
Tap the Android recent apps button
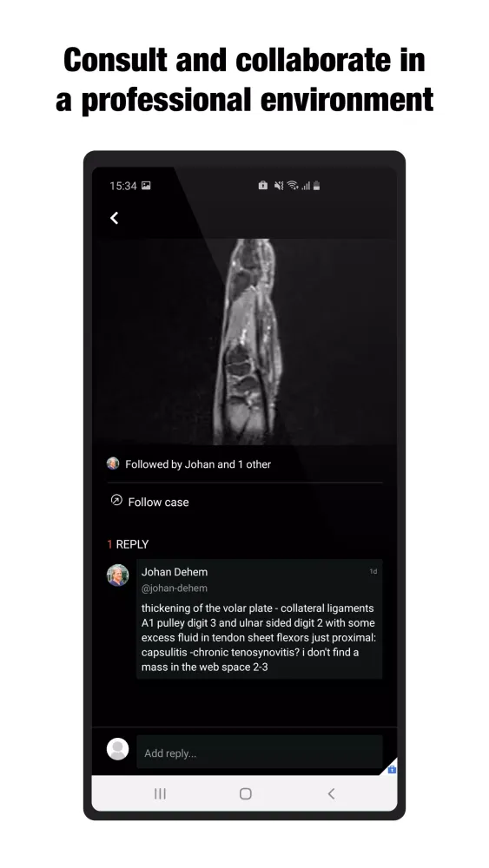160,794
